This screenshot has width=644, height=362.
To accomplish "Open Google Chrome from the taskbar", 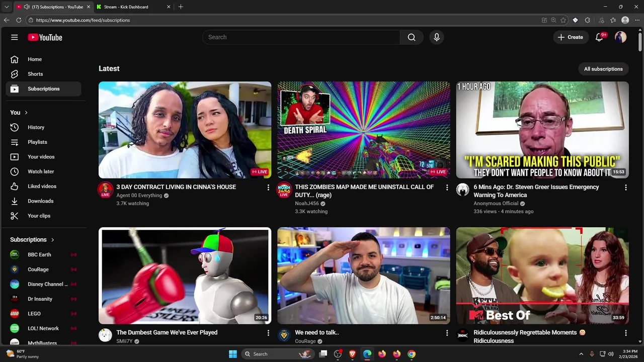I will click(412, 354).
